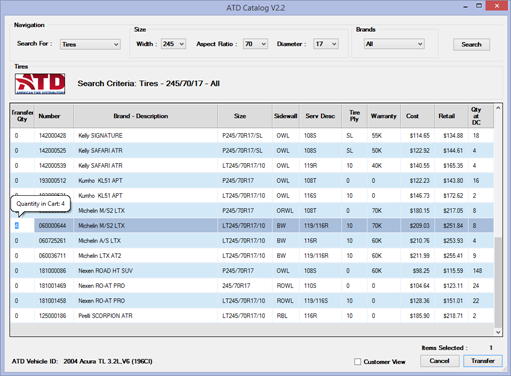Open the Aspect Ratio dropdown
This screenshot has height=376, width=511.
click(x=255, y=44)
